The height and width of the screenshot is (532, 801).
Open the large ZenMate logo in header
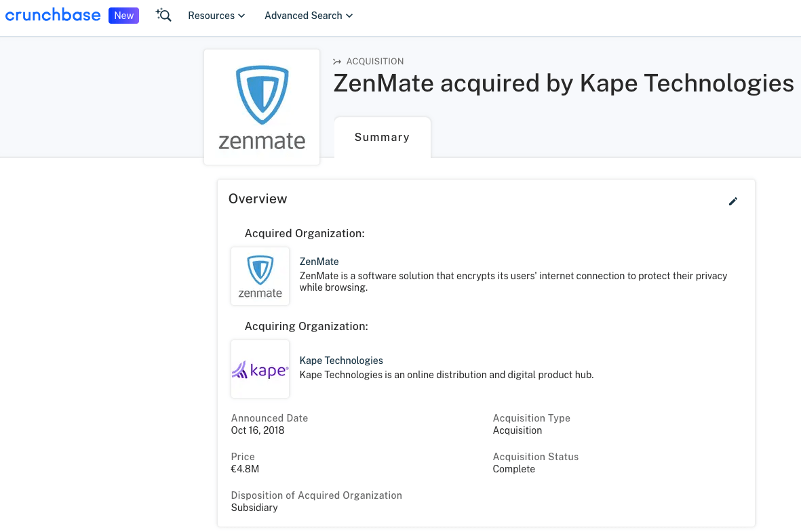(262, 107)
